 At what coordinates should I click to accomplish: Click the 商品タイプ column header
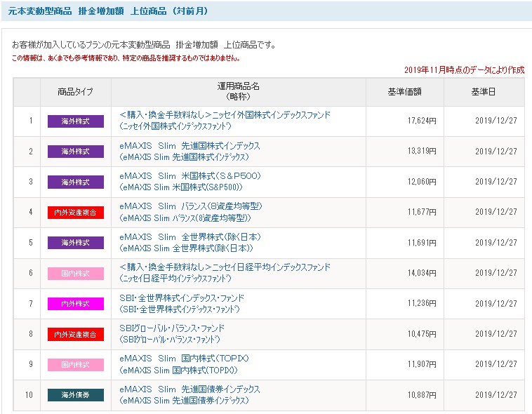(75, 92)
